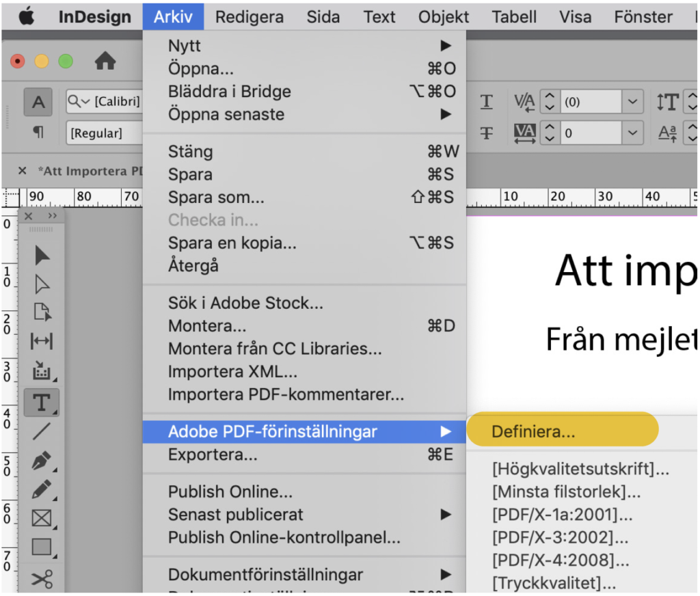Select the Selection tool black arrow
The width and height of the screenshot is (700, 596).
42,256
